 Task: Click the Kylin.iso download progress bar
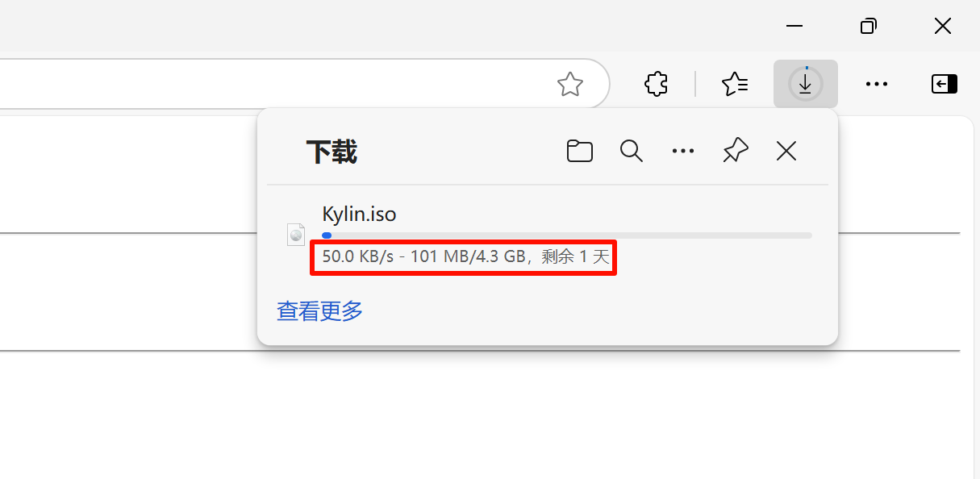point(567,235)
